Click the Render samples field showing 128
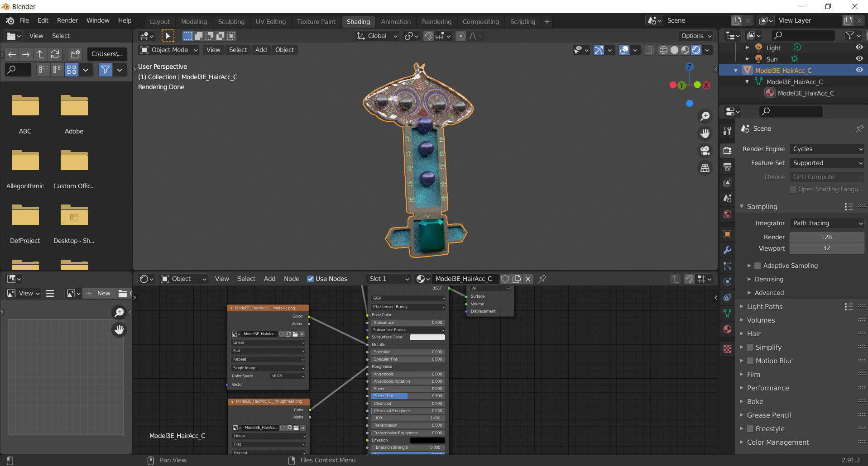This screenshot has width=868, height=466. point(827,237)
